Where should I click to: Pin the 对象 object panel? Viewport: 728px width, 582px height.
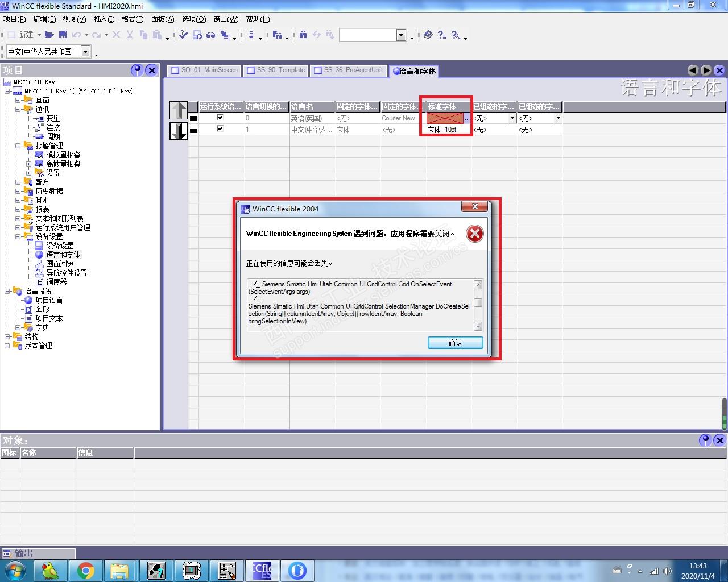coord(705,440)
